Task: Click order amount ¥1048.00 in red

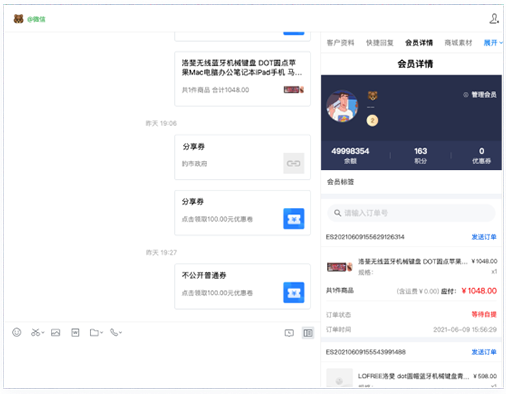Action: coord(479,291)
